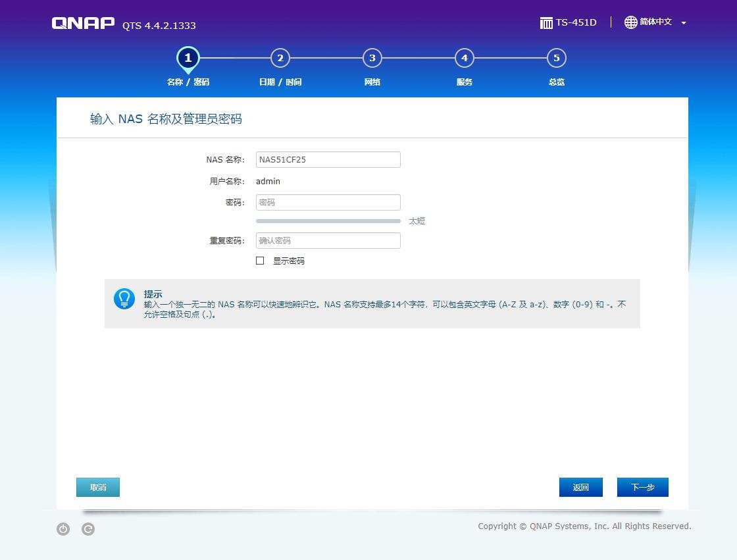
Task: Click the restart icon at bottom left
Action: pos(88,528)
